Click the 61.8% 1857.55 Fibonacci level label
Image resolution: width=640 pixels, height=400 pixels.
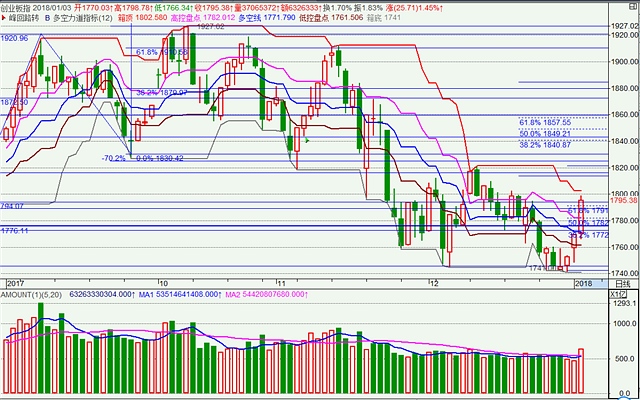click(x=544, y=122)
